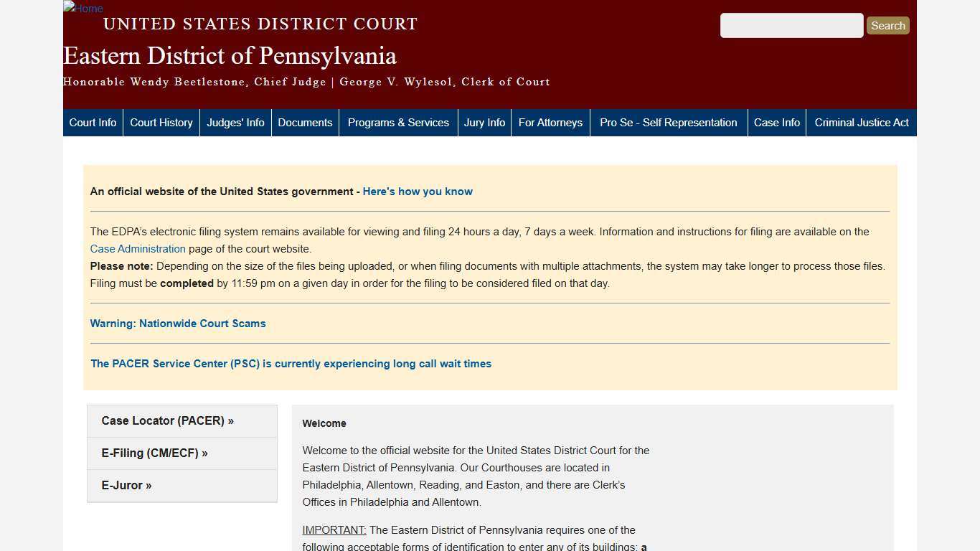Click the Search button
980x551 pixels.
click(887, 25)
